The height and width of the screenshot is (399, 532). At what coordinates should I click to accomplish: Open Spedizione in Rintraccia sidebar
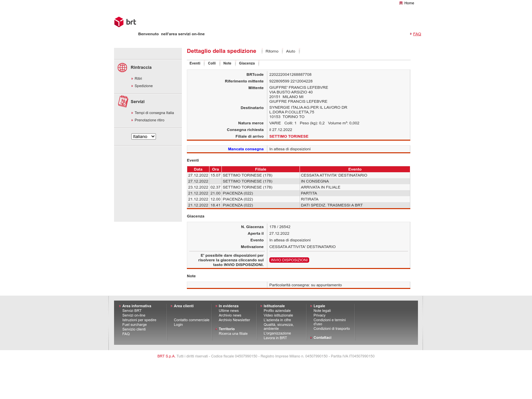[144, 86]
